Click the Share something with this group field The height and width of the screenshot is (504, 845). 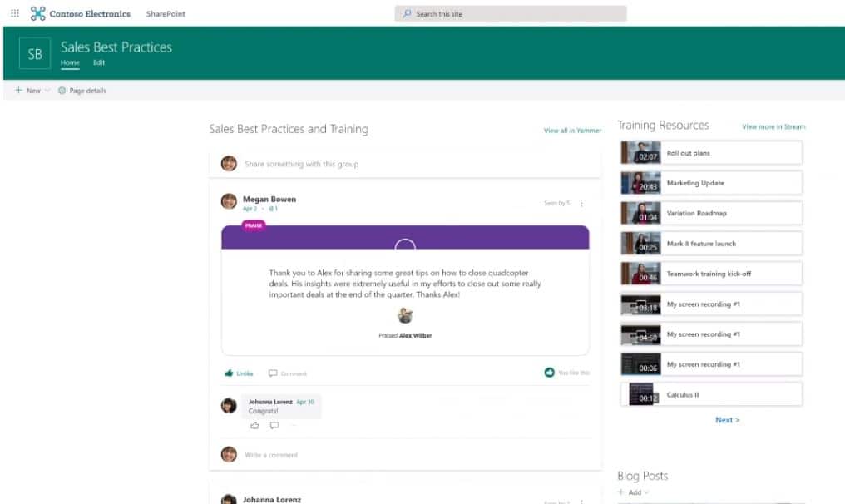405,163
